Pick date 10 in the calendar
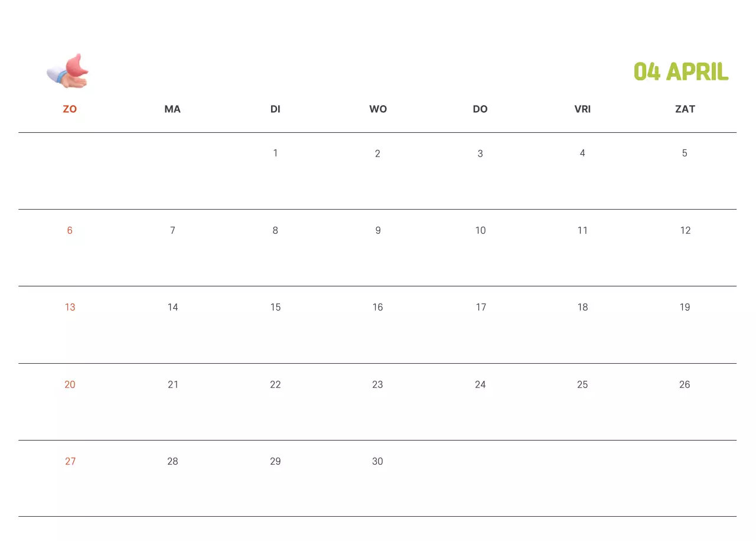 [480, 230]
